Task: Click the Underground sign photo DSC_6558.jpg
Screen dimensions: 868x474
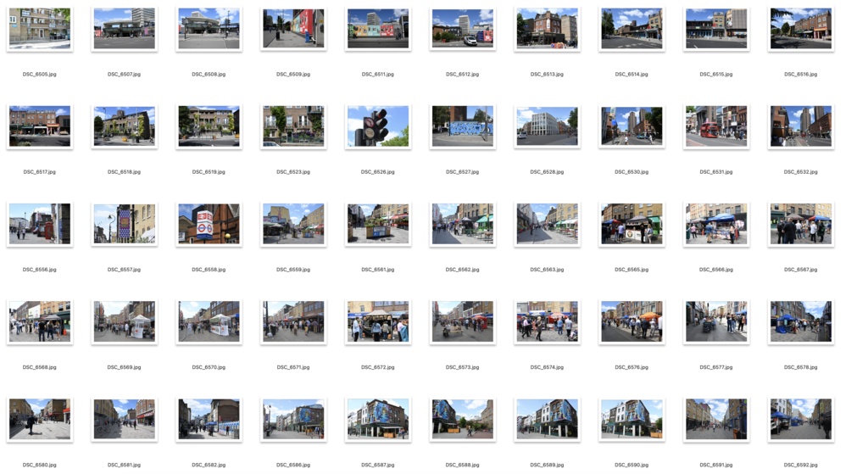Action: click(x=209, y=224)
